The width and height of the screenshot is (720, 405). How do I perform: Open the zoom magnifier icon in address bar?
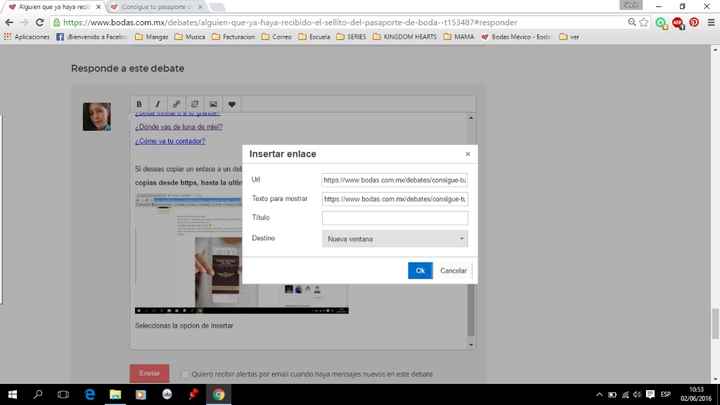click(x=632, y=22)
